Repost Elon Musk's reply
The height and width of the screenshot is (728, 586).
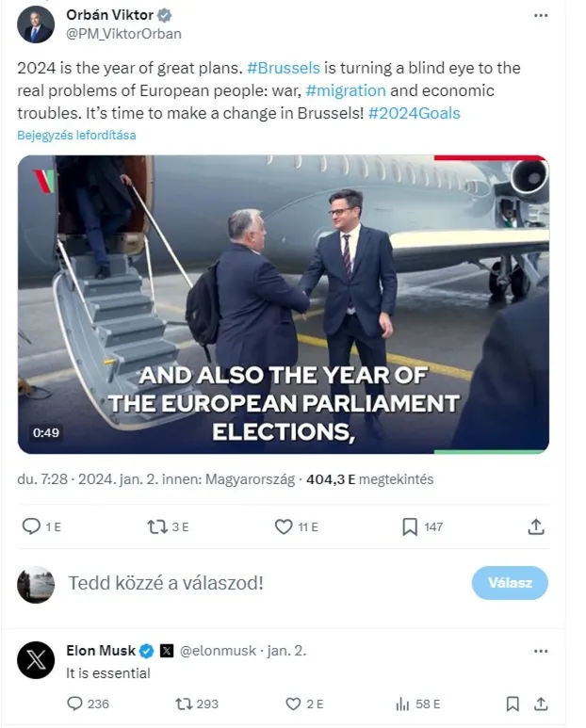pos(184,704)
